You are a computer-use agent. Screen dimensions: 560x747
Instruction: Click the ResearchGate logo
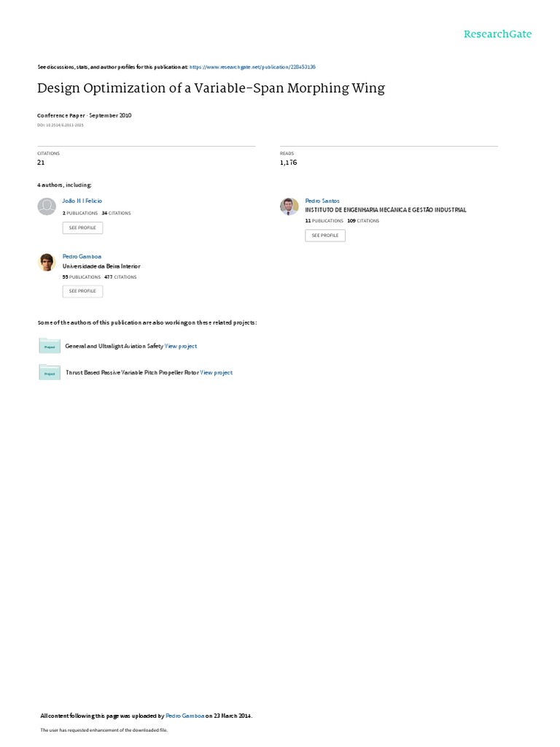point(497,34)
